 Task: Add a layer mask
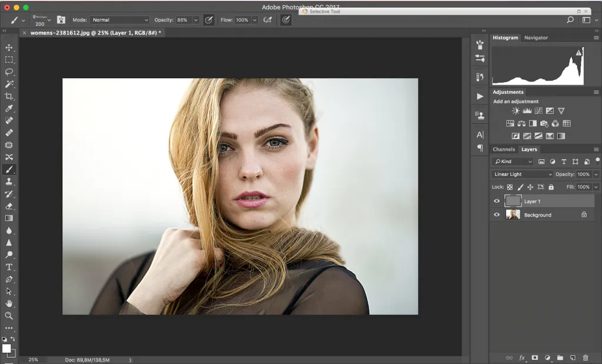535,358
